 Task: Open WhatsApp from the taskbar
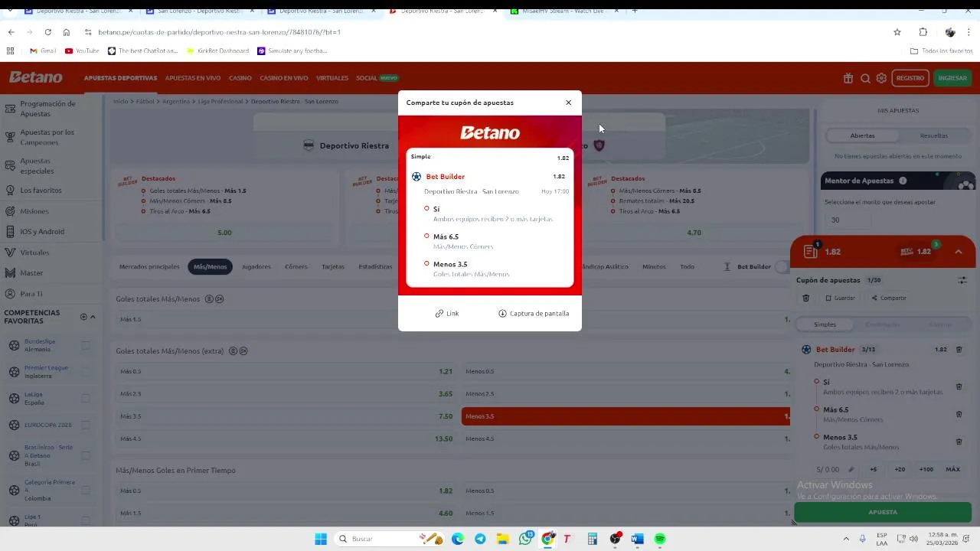pyautogui.click(x=525, y=539)
